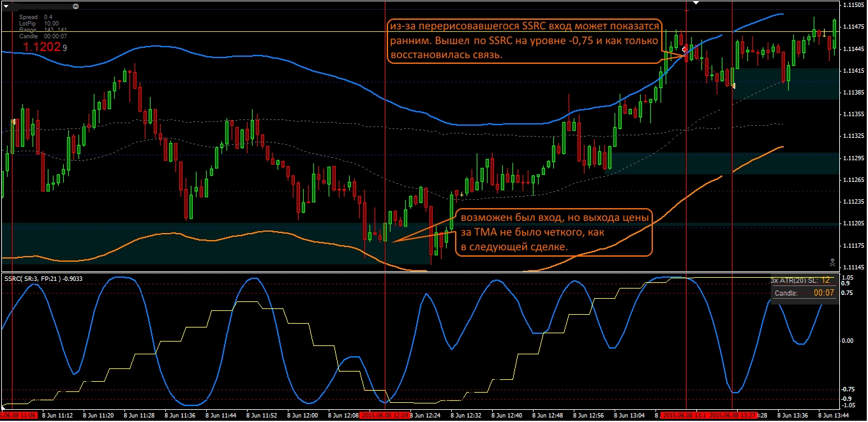
Task: Click the 1.11145 price scale label
Action: coord(853,267)
